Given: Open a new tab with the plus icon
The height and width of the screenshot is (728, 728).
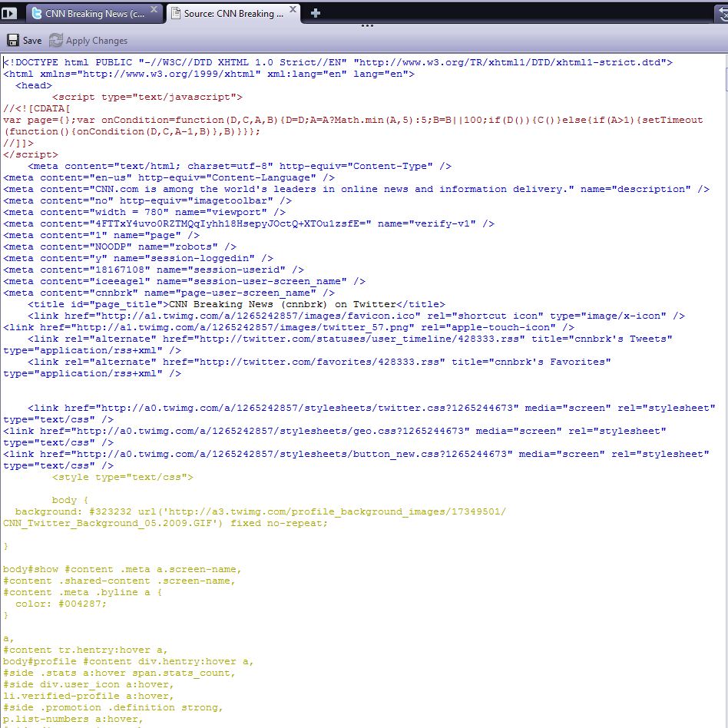Looking at the screenshot, I should tap(316, 13).
